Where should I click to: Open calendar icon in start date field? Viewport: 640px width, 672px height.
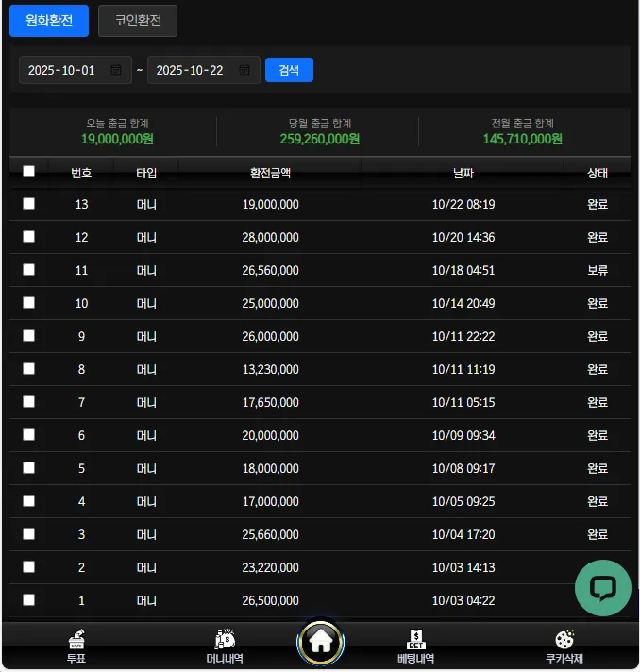(x=116, y=70)
